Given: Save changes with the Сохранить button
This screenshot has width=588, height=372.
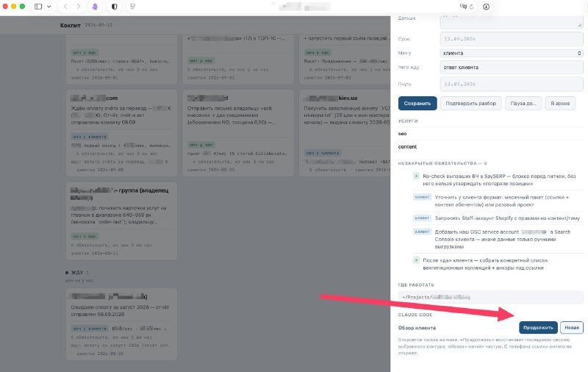Looking at the screenshot, I should pos(417,103).
